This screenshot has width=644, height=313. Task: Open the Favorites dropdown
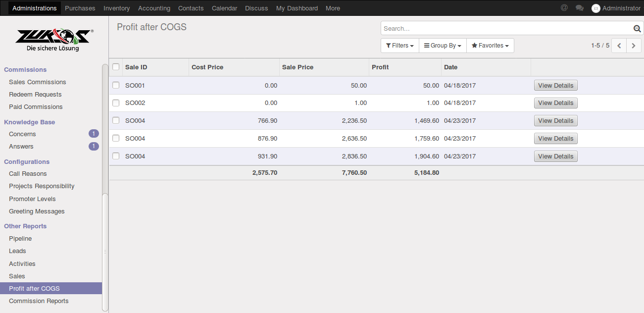[490, 46]
